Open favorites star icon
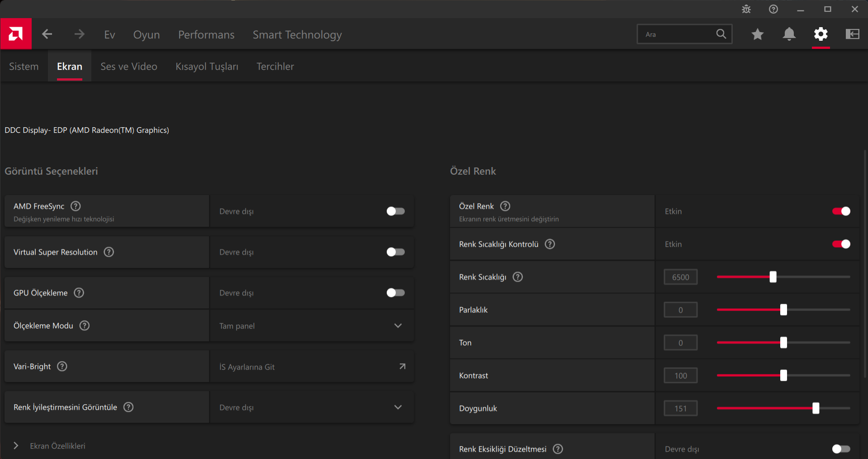868x459 pixels. click(x=758, y=34)
